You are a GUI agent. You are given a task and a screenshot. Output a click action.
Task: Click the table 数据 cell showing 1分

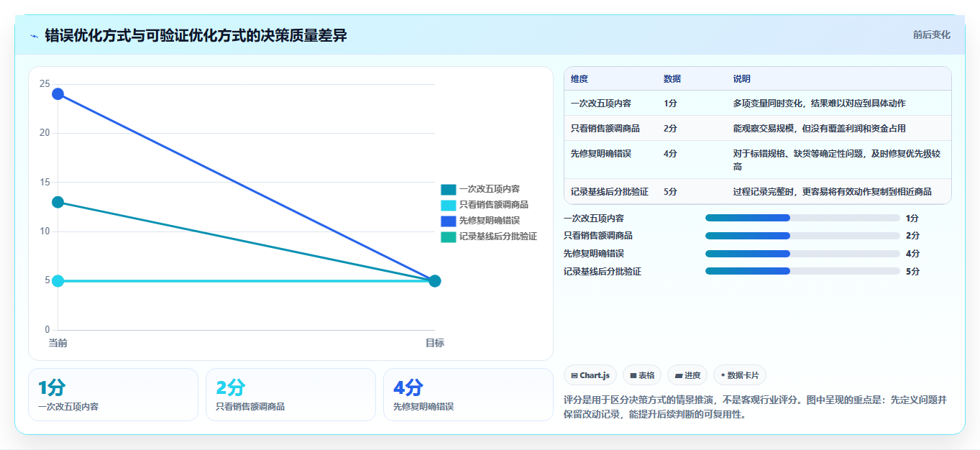[670, 104]
